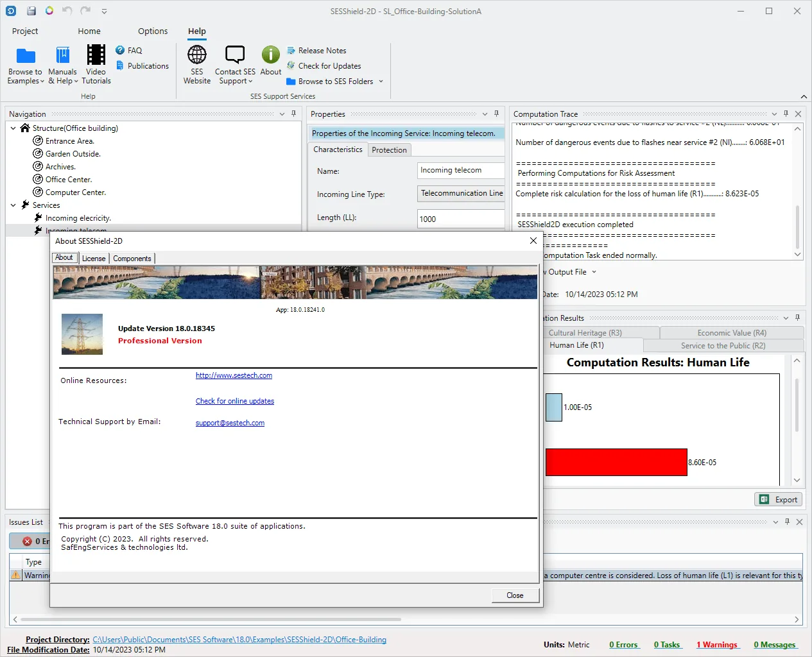
Task: Switch to the Protection properties tab
Action: [389, 149]
